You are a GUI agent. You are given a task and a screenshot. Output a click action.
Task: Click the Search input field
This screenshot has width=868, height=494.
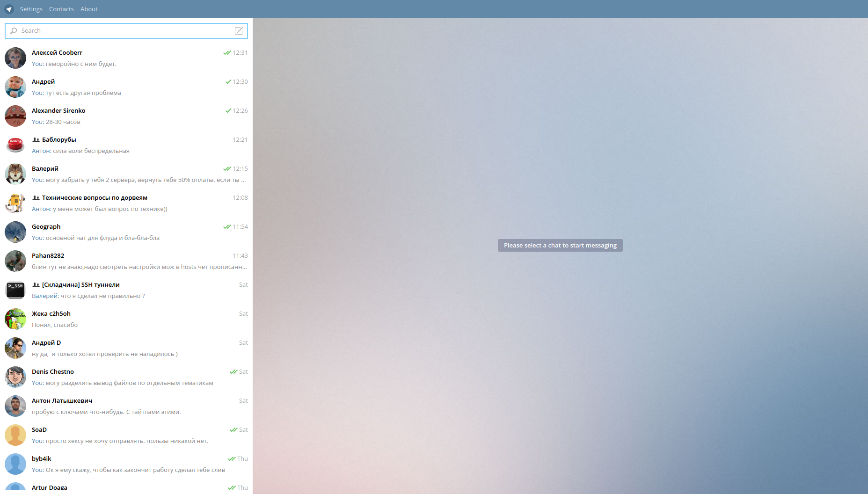click(126, 31)
